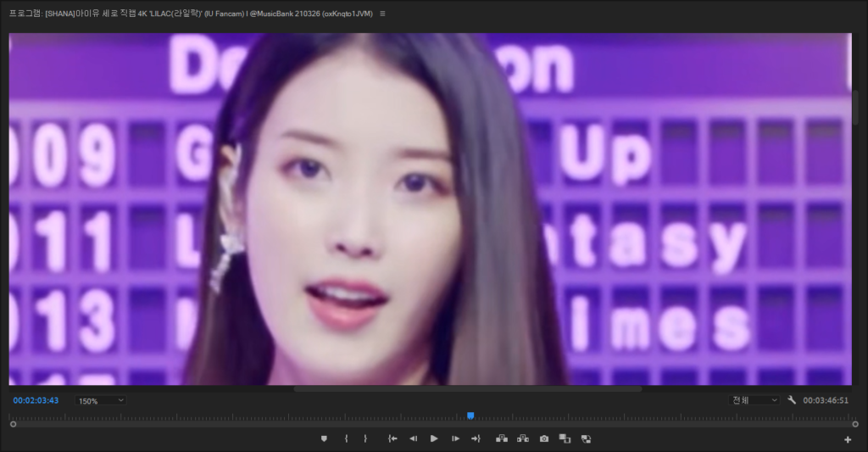Click the blue playhead on time ruler

tap(470, 416)
